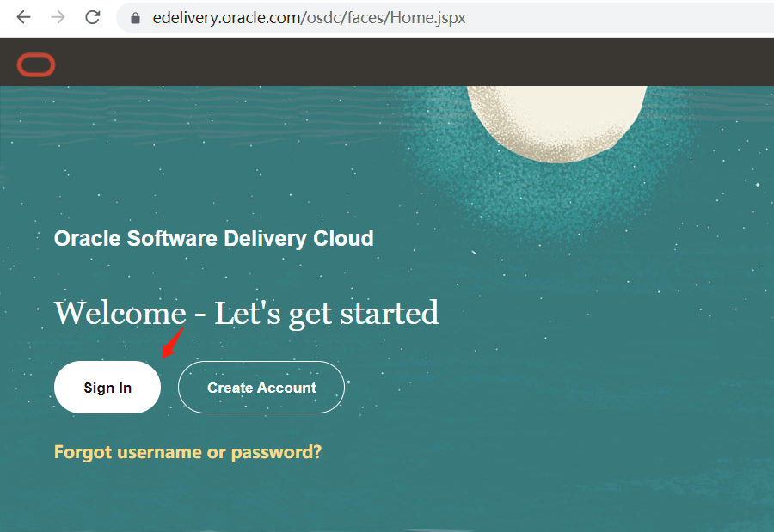Click the browser back arrow
Screen dimensions: 774x532
pyautogui.click(x=23, y=17)
